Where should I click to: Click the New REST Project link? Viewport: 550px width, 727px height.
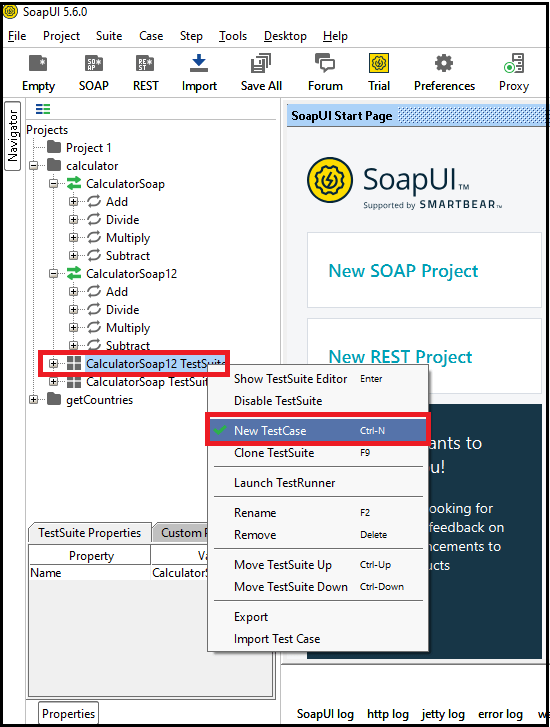400,357
